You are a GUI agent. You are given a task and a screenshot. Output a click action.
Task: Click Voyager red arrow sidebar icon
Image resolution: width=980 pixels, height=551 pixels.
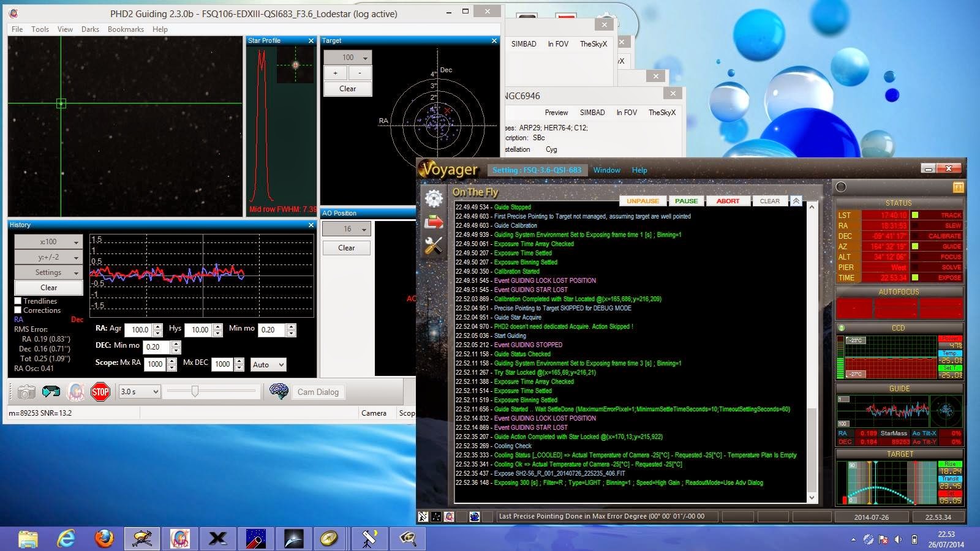click(434, 222)
